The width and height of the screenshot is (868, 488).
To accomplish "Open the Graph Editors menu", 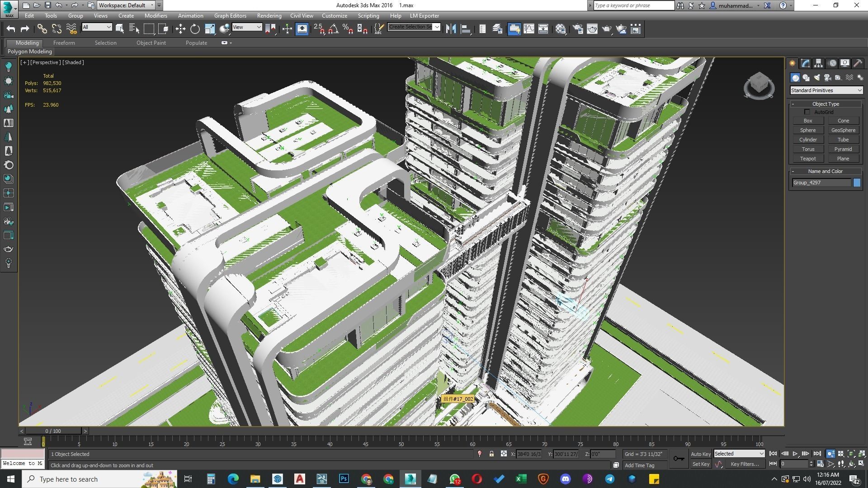I will point(230,16).
